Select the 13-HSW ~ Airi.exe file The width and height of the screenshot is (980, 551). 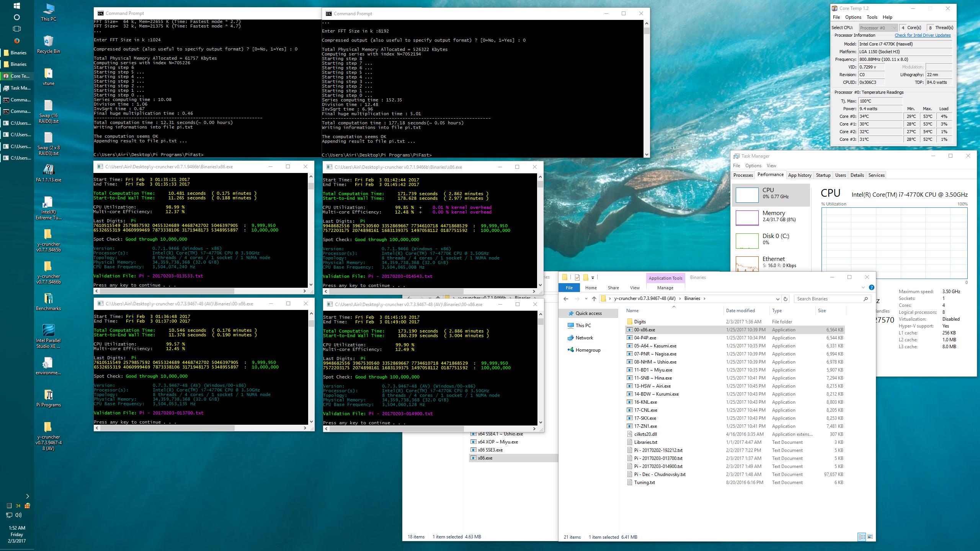tap(735, 386)
